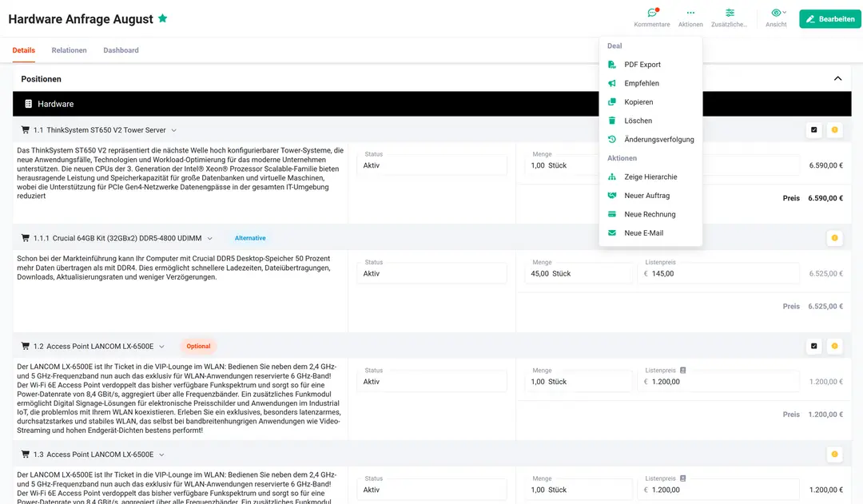Click the yellow status dot on position 1.3

[x=834, y=454]
